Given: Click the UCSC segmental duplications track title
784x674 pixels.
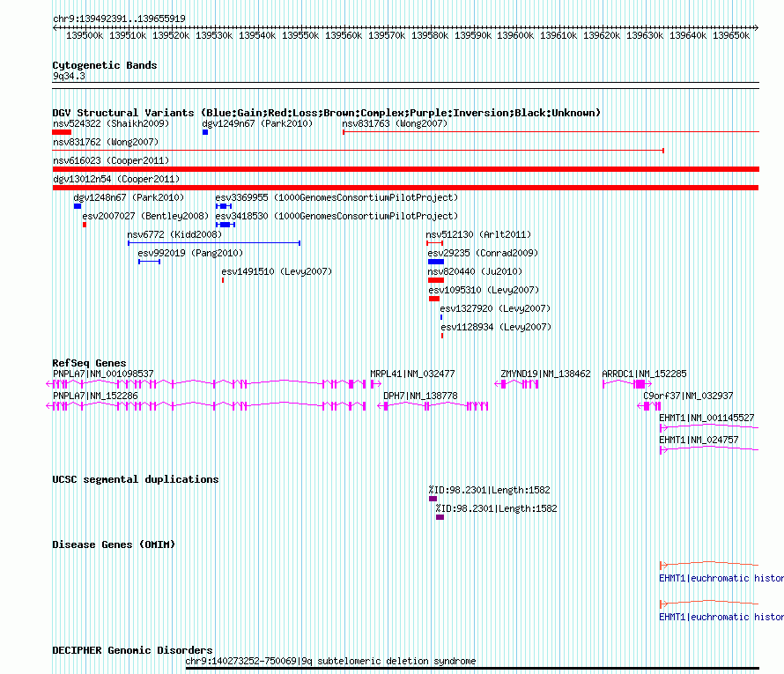Looking at the screenshot, I should tap(136, 479).
